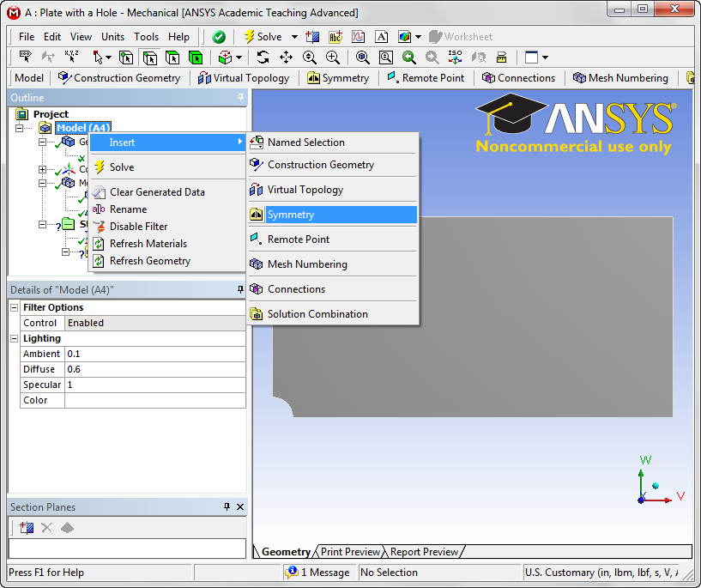Click the New Chart and Table icon

(358, 37)
